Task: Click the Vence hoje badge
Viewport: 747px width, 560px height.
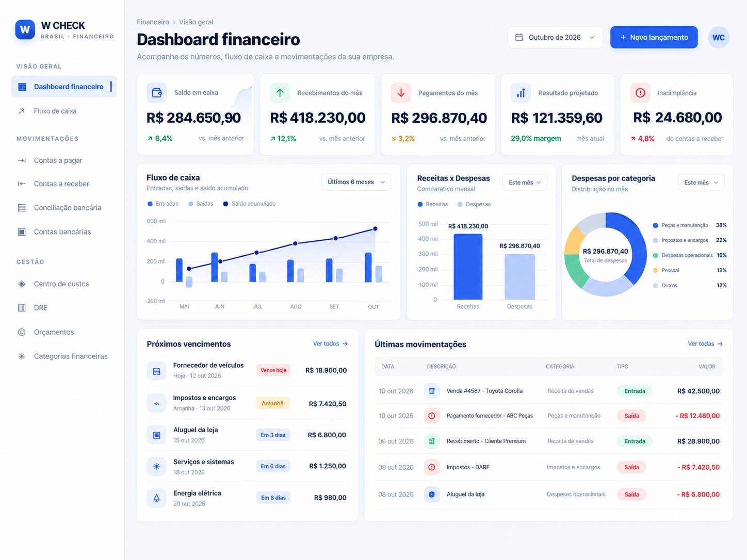Action: pos(273,370)
